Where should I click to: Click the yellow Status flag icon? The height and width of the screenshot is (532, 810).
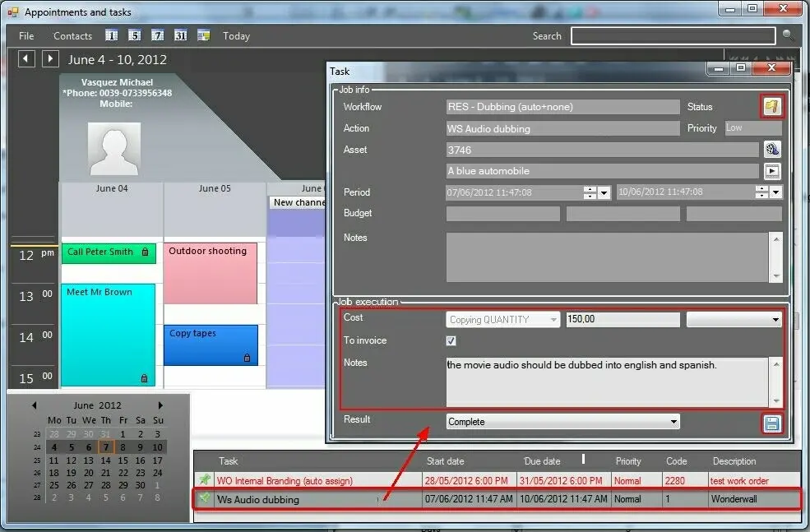[x=771, y=107]
